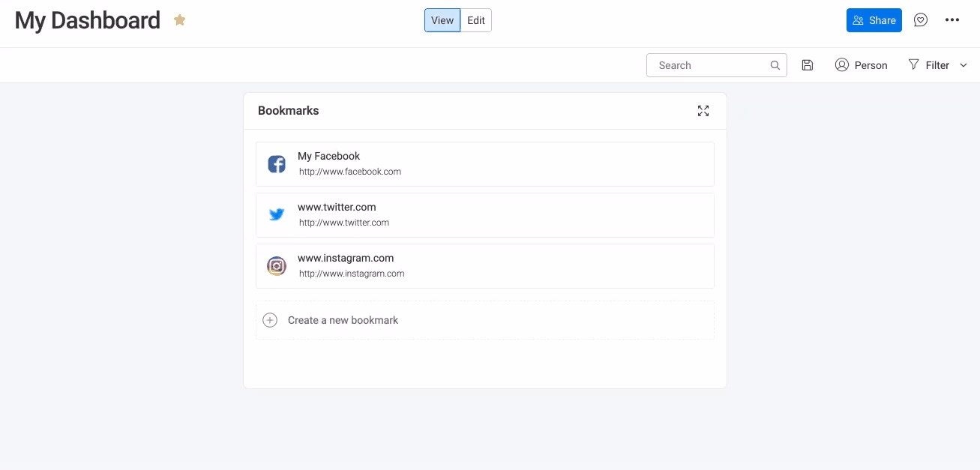The width and height of the screenshot is (980, 470).
Task: Click the Filter button
Action: (929, 65)
